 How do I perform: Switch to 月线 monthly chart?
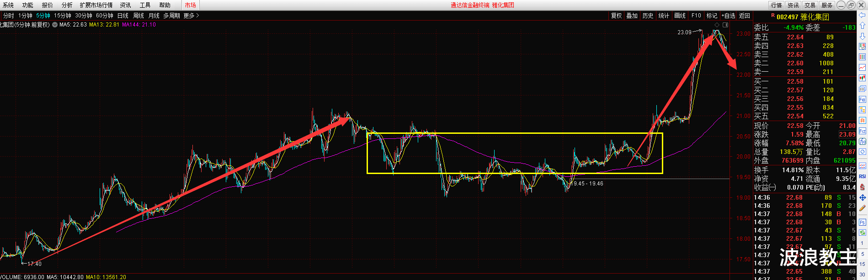pos(154,16)
